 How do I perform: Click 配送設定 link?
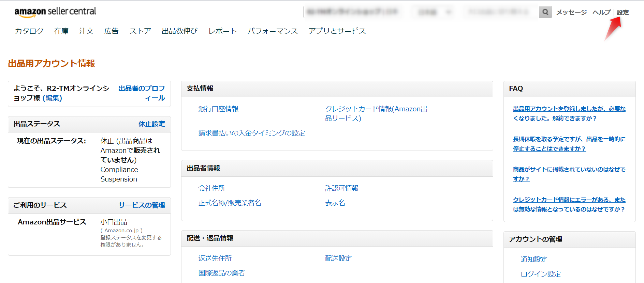pyautogui.click(x=338, y=258)
